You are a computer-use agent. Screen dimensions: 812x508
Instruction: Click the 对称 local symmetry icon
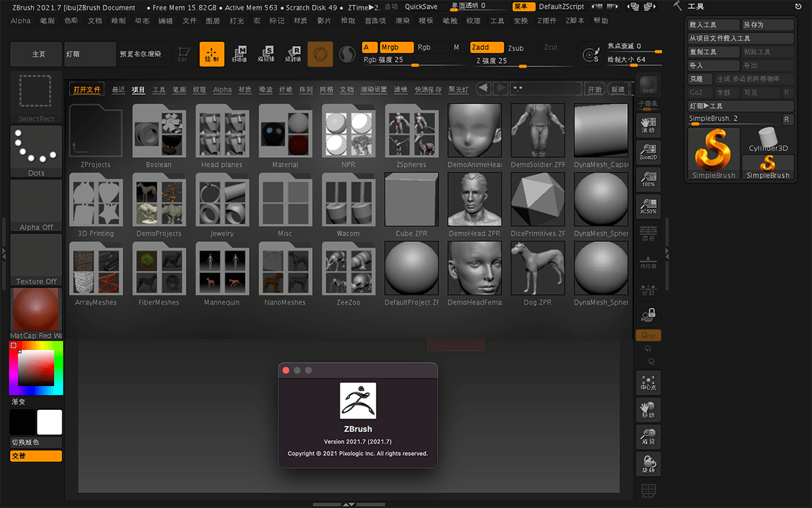tap(648, 289)
